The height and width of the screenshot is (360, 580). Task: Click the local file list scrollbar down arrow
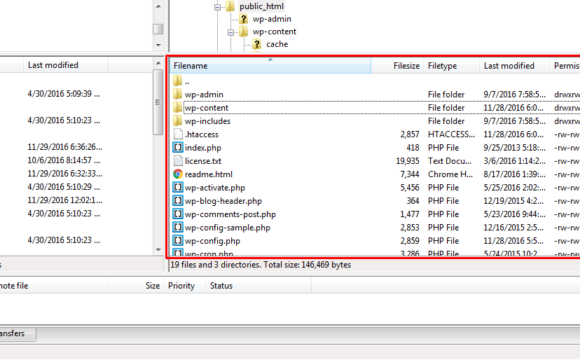(x=158, y=250)
